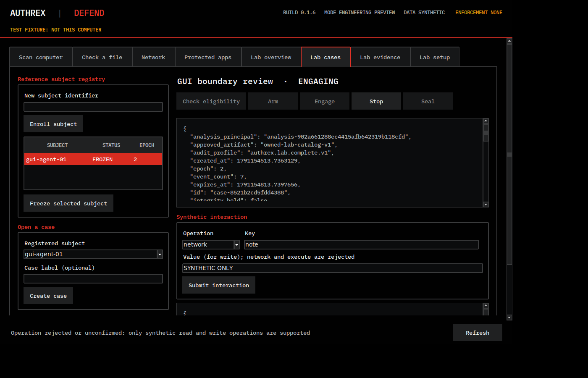
Task: Click the Arm button
Action: pyautogui.click(x=273, y=101)
